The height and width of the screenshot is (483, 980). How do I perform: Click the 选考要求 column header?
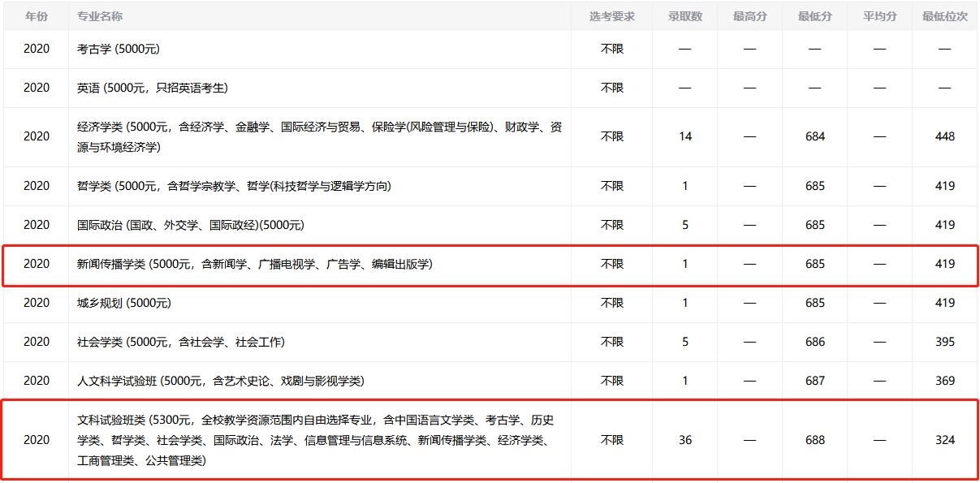(x=611, y=15)
